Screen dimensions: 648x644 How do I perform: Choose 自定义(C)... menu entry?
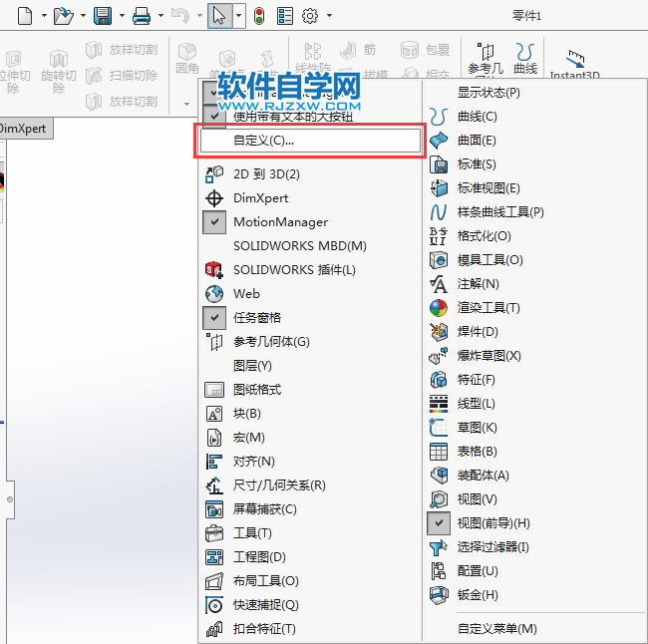click(310, 141)
